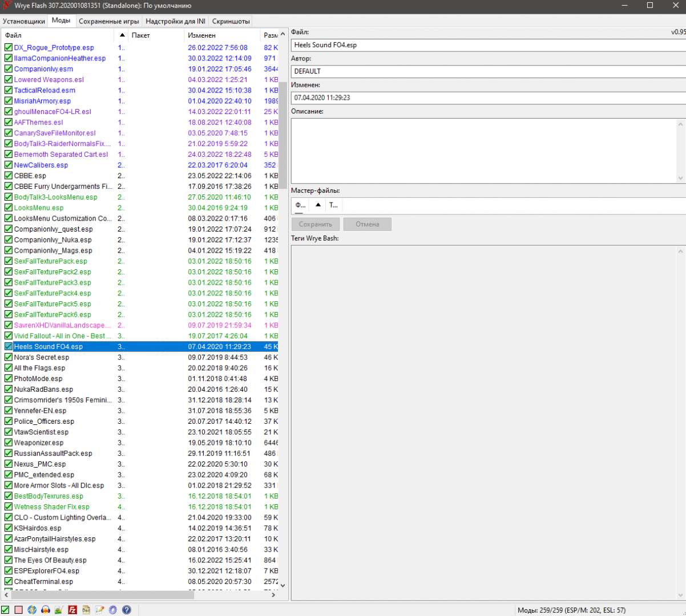The image size is (686, 616).
Task: Open the checklist with pencil icon
Action: click(x=100, y=610)
